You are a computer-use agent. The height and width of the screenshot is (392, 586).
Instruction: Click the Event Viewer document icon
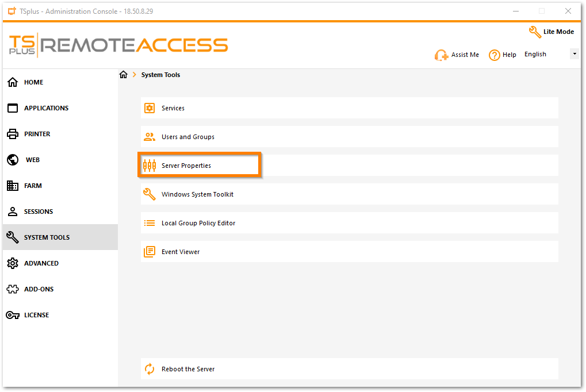click(150, 252)
